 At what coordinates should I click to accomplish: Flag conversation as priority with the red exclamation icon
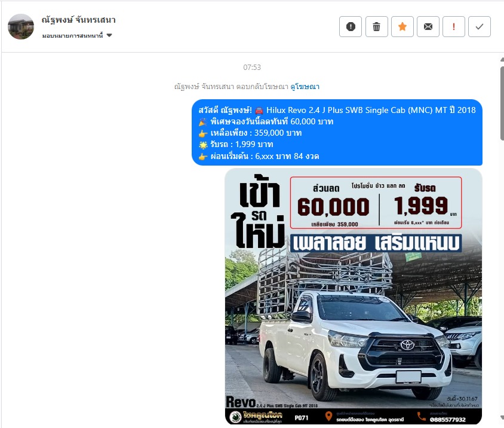point(453,27)
